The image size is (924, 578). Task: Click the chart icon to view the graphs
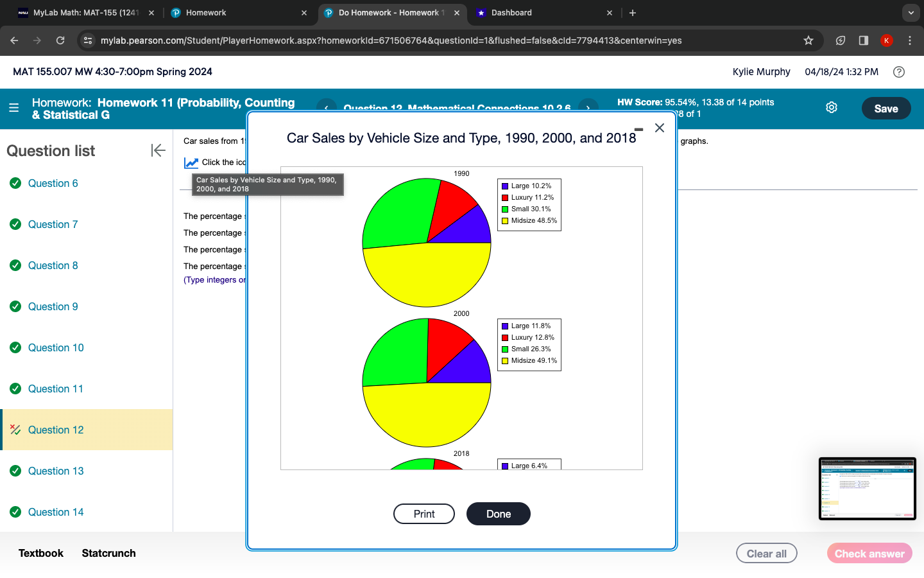[x=191, y=162]
